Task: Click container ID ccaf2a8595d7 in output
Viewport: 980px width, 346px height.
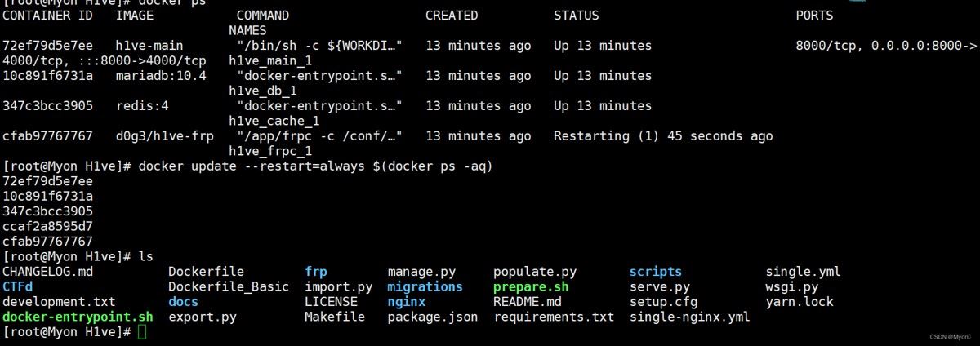Action: (48, 226)
